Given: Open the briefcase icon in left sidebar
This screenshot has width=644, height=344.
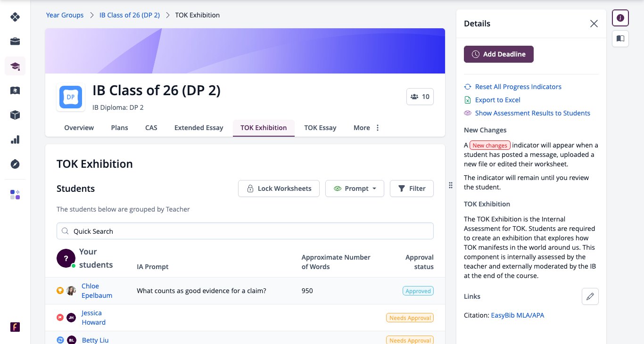Looking at the screenshot, I should pos(15,41).
